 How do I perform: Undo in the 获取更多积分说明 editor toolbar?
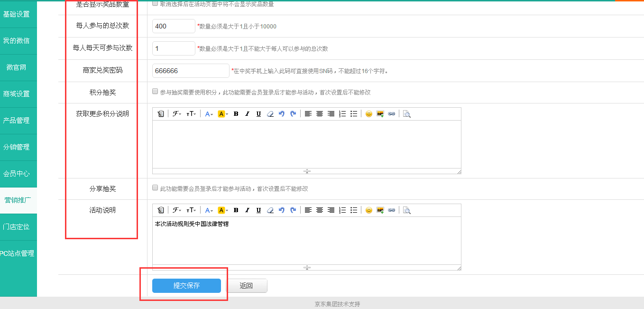[281, 114]
